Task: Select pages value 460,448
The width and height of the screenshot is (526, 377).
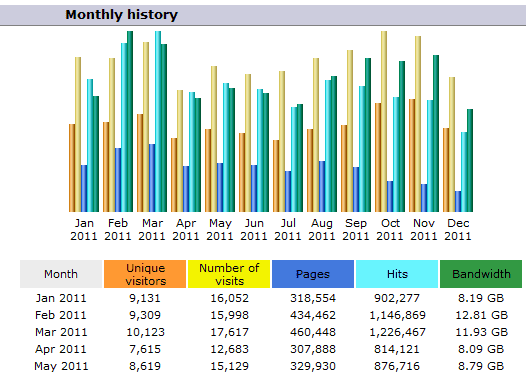Action: coord(313,332)
